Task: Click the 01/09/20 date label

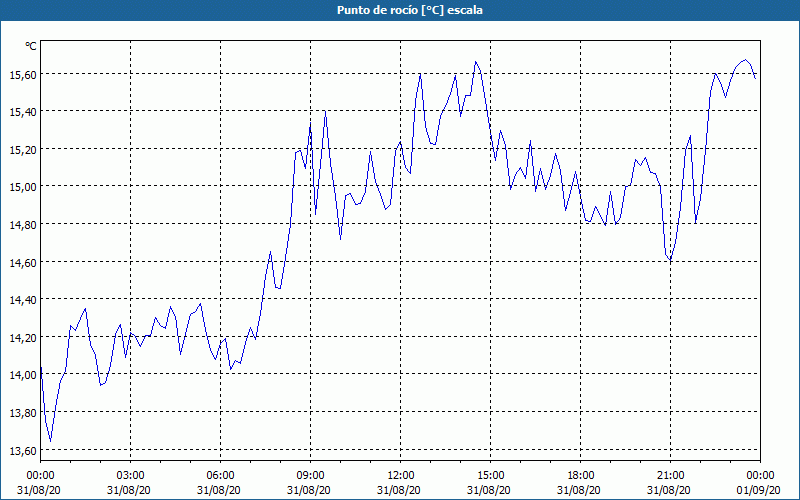Action: (x=759, y=490)
